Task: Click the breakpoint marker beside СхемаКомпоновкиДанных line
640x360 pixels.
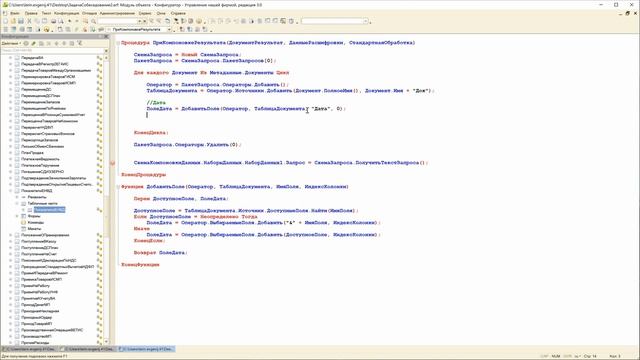Action: tap(113, 163)
